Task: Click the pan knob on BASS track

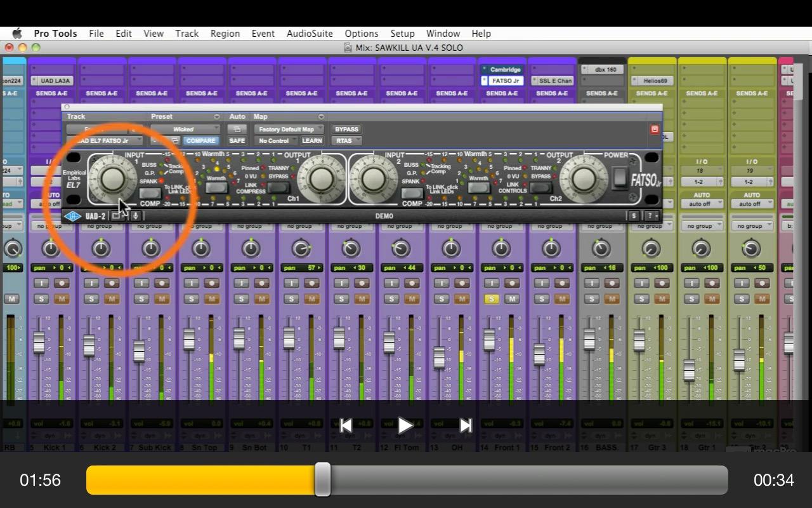Action: tap(601, 248)
